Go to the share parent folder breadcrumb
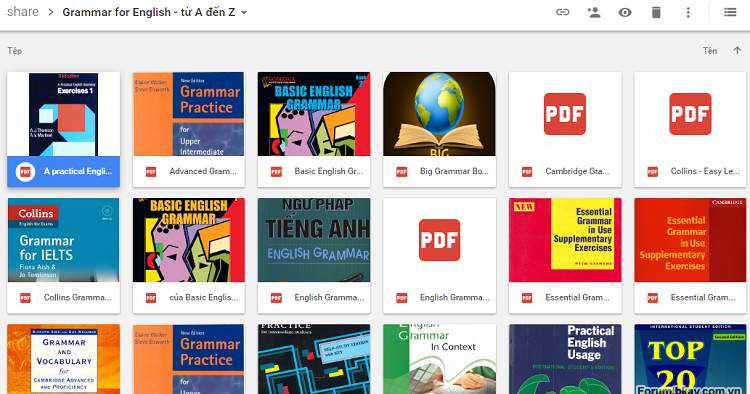This screenshot has height=394, width=750. point(22,12)
